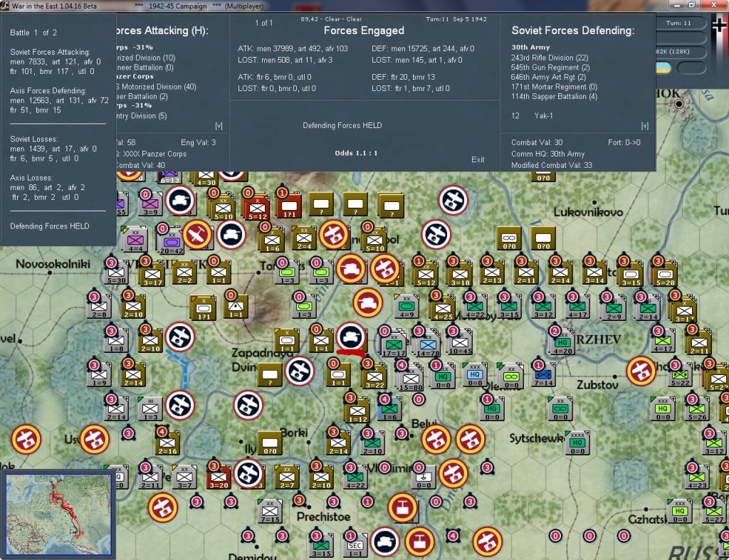729x560 pixels.
Task: Click 243rd Rifle Division (22) entry
Action: click(x=550, y=58)
